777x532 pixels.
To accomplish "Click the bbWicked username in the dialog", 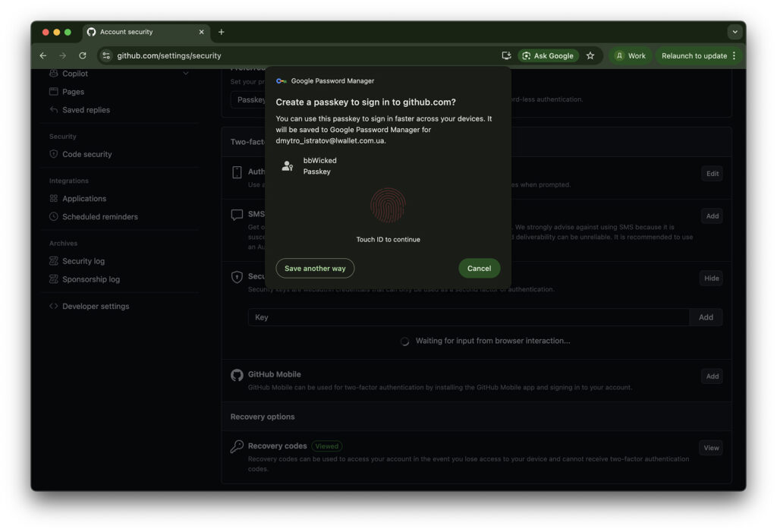I will (319, 161).
